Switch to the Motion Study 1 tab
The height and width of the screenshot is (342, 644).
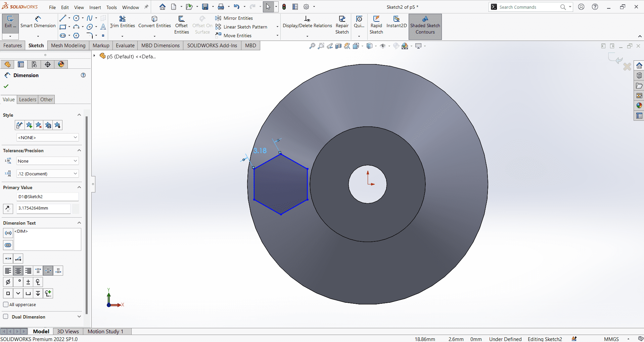tap(105, 331)
